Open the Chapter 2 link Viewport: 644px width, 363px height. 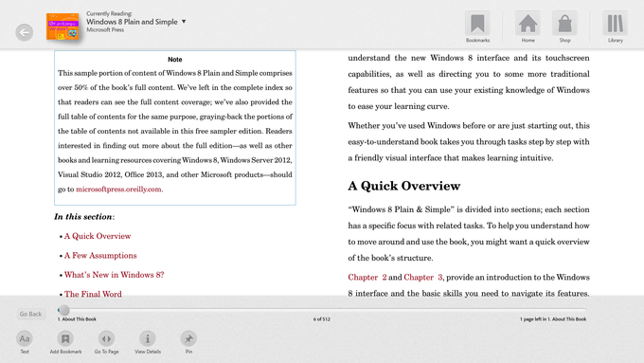tap(367, 277)
